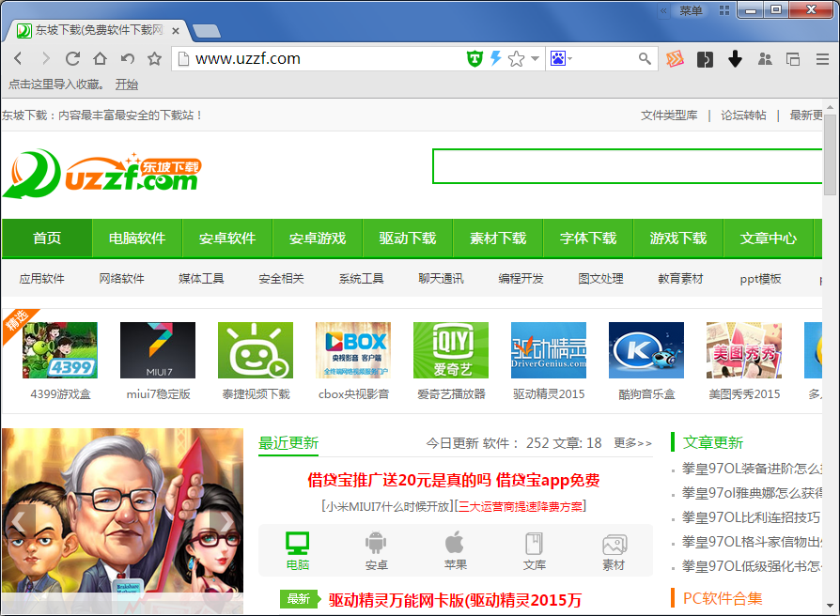Image resolution: width=840 pixels, height=616 pixels.
Task: Open a new tab with the tab button
Action: [x=207, y=31]
